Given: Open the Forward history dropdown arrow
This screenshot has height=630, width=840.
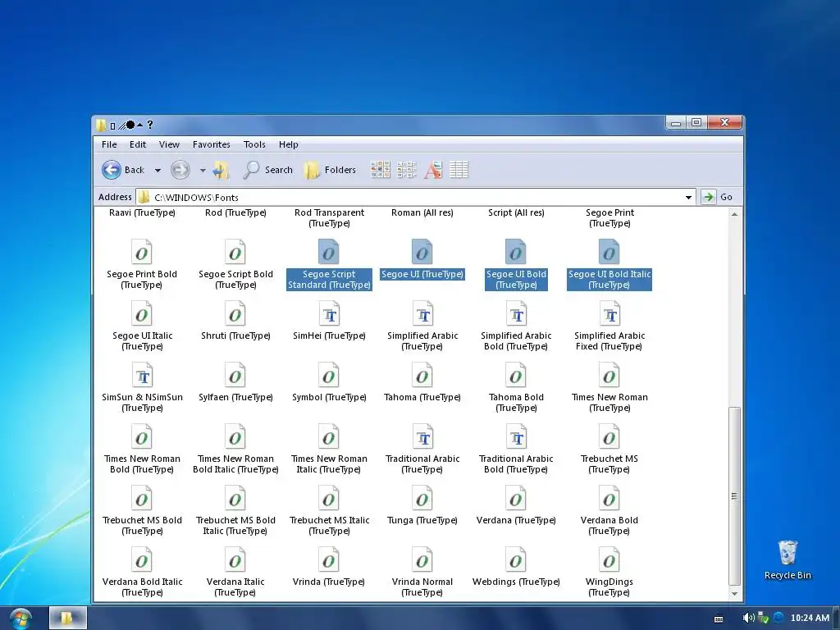Looking at the screenshot, I should tap(203, 171).
